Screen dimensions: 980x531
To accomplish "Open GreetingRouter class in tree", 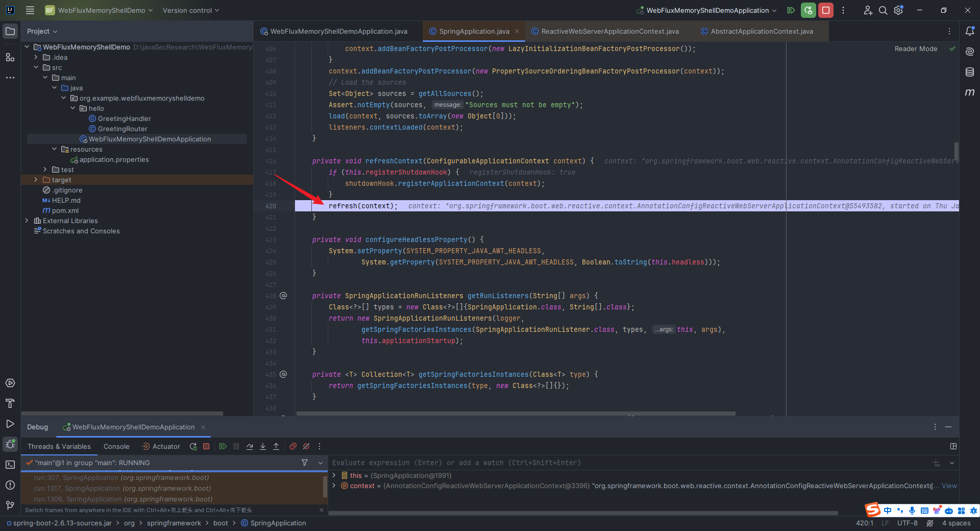I will coord(122,129).
